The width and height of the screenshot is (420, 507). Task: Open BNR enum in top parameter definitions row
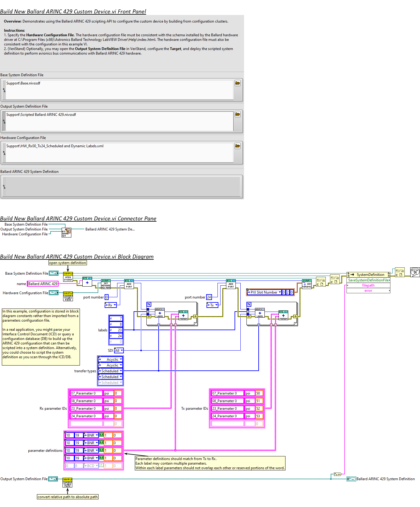(91, 435)
